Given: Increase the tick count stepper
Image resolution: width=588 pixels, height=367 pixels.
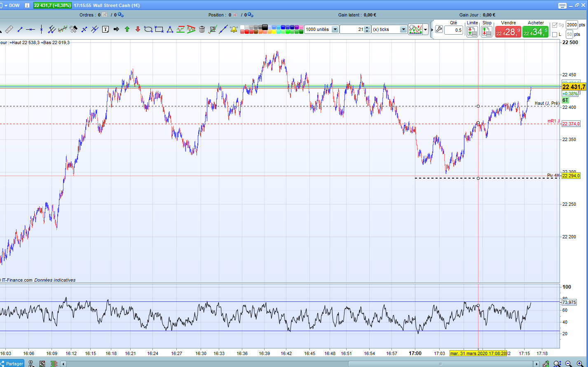Looking at the screenshot, I should coord(367,28).
